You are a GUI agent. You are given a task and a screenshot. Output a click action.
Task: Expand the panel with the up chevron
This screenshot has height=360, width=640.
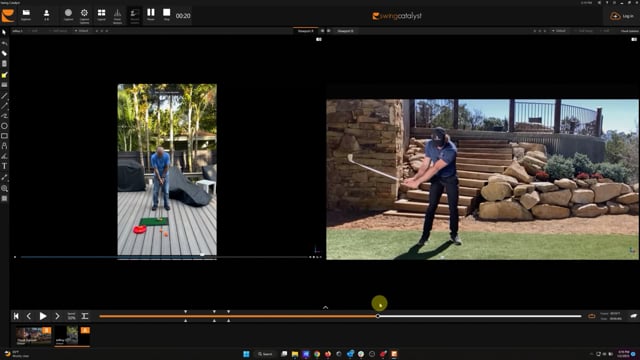pyautogui.click(x=325, y=307)
